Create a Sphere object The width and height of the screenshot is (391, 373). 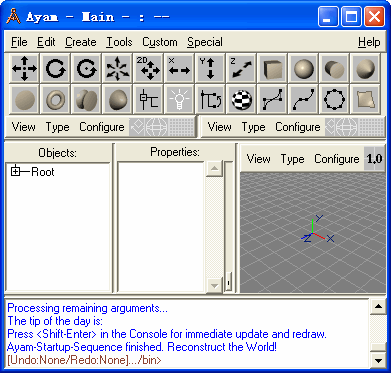(303, 68)
